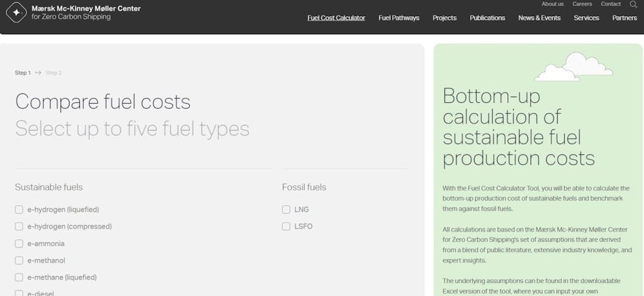Open the search magnifier icon

point(633,5)
